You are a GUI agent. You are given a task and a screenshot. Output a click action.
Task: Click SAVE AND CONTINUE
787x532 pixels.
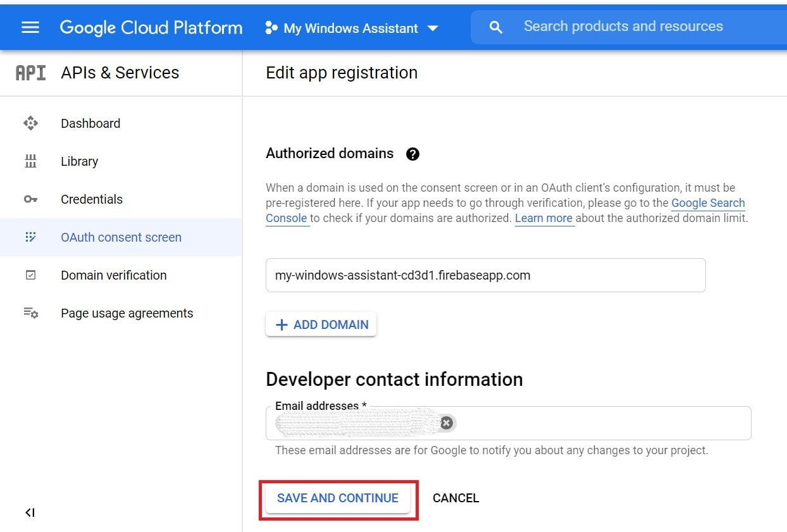[x=338, y=498]
